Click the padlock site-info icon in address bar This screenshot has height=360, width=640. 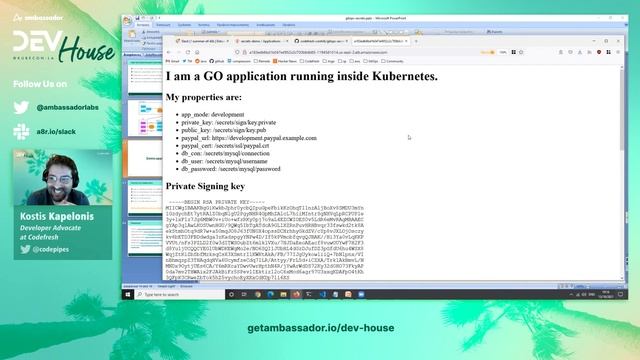[x=244, y=52]
